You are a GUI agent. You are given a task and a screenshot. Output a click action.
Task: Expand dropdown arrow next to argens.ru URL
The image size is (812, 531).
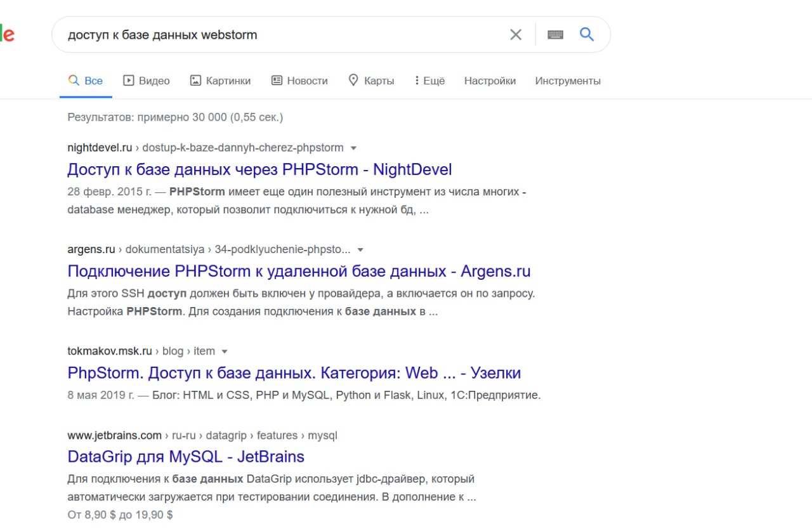click(361, 249)
